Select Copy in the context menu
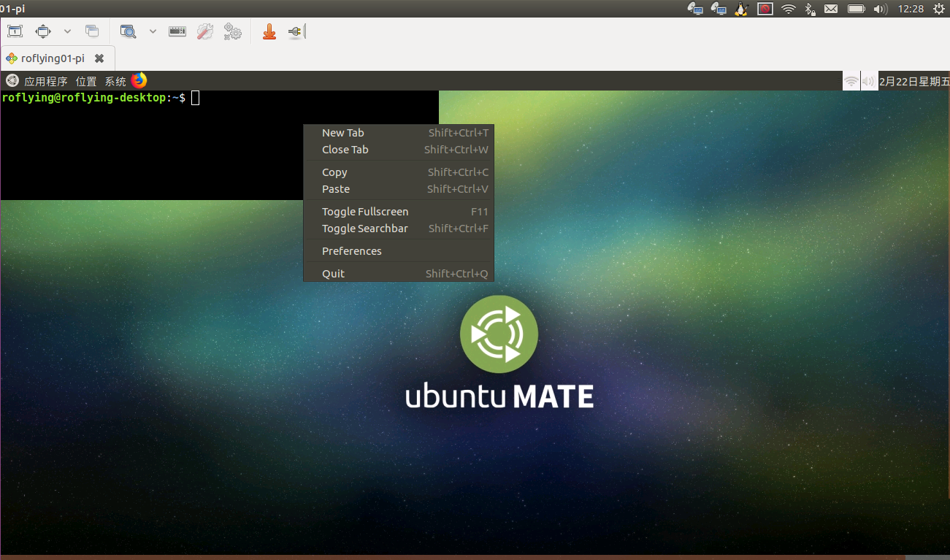Viewport: 950px width, 560px height. click(x=399, y=172)
